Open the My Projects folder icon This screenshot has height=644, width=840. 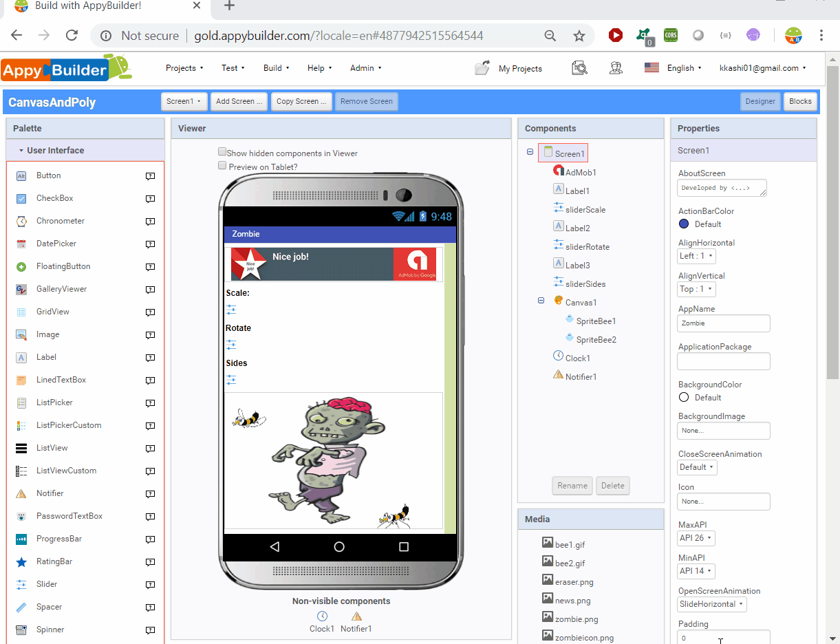tap(483, 67)
